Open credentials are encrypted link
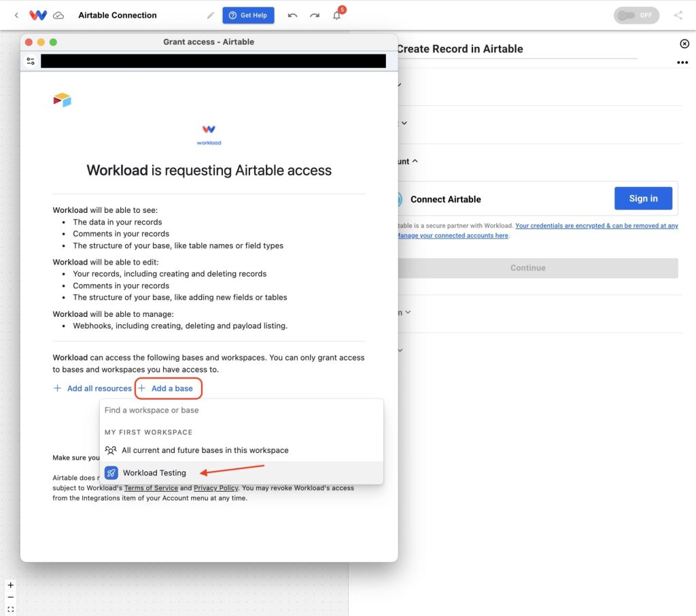This screenshot has height=616, width=696. 597,226
